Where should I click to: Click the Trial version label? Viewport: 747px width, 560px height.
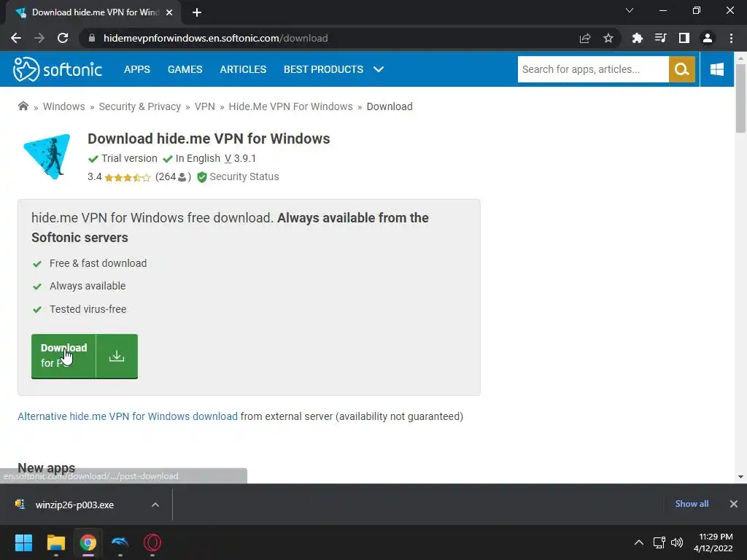pyautogui.click(x=129, y=158)
